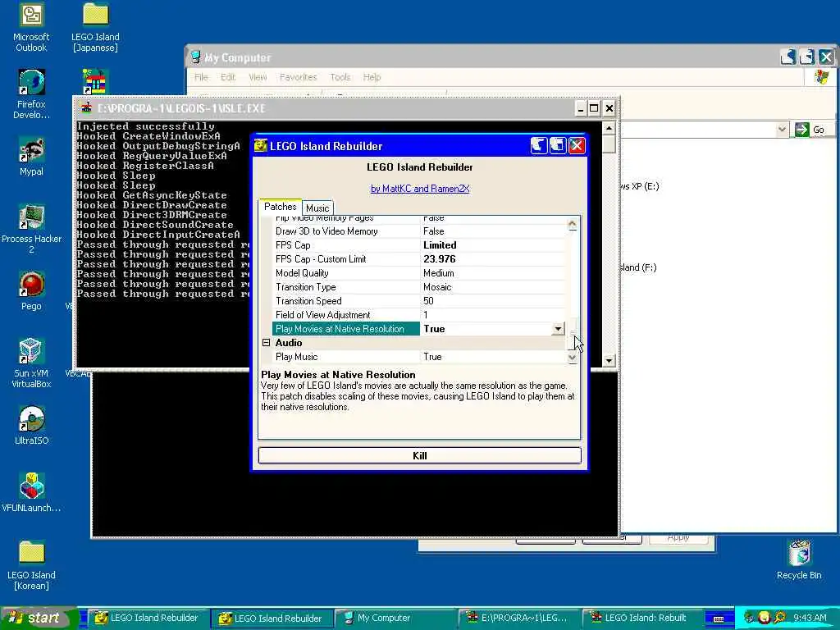Open the by MattKC and Ramen2X link
The width and height of the screenshot is (840, 630).
click(419, 189)
